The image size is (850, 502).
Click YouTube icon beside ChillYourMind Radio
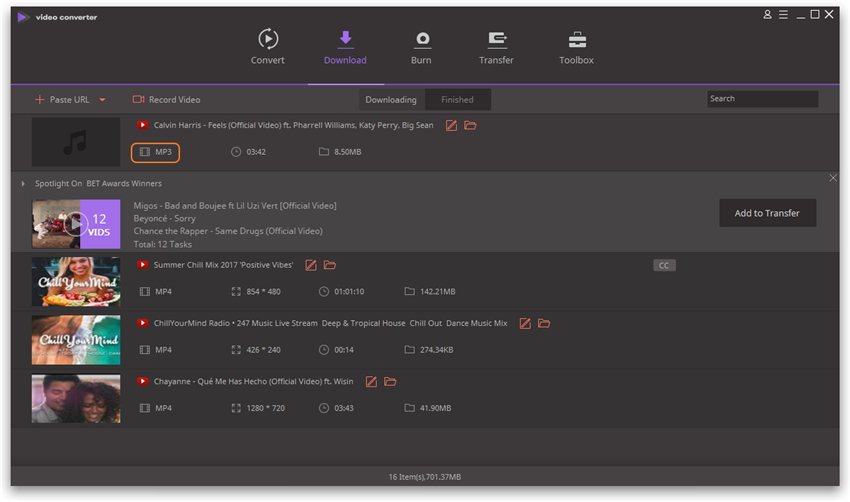click(x=143, y=323)
